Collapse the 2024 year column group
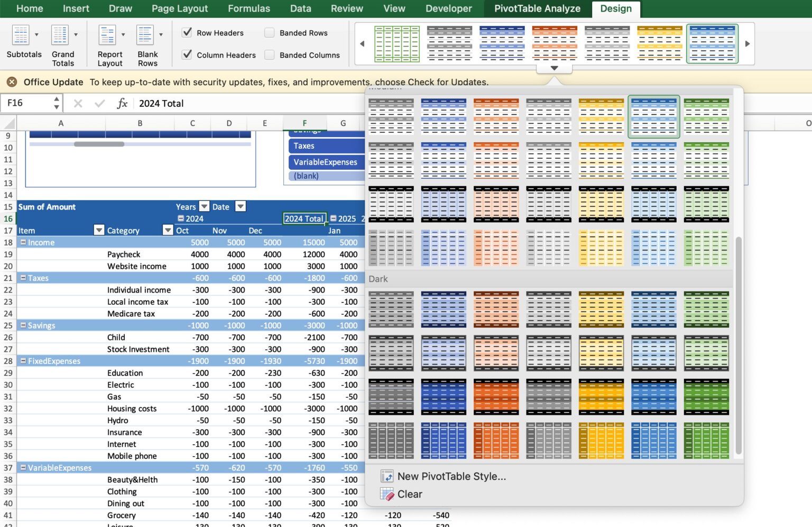This screenshot has height=527, width=812. pyautogui.click(x=181, y=219)
